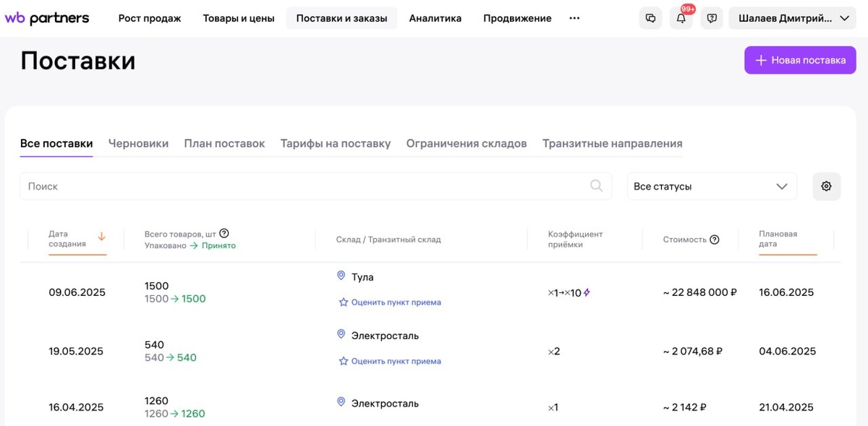Open table settings gear icon
The width and height of the screenshot is (868, 426).
[826, 187]
